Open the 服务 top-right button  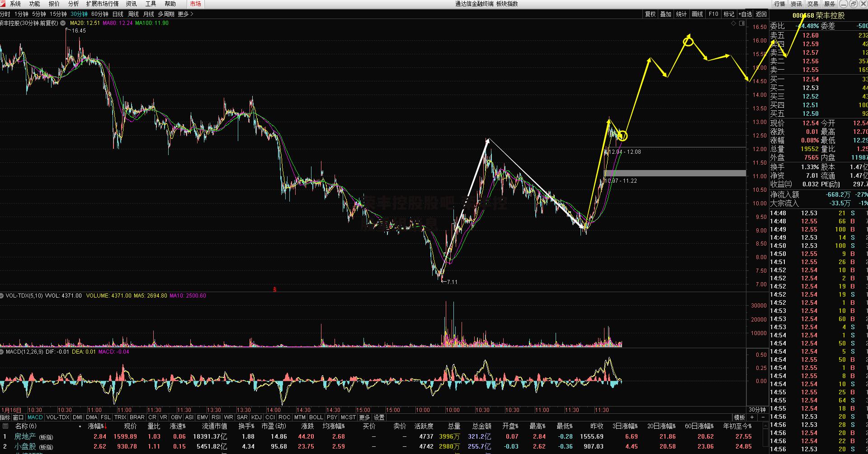(830, 4)
